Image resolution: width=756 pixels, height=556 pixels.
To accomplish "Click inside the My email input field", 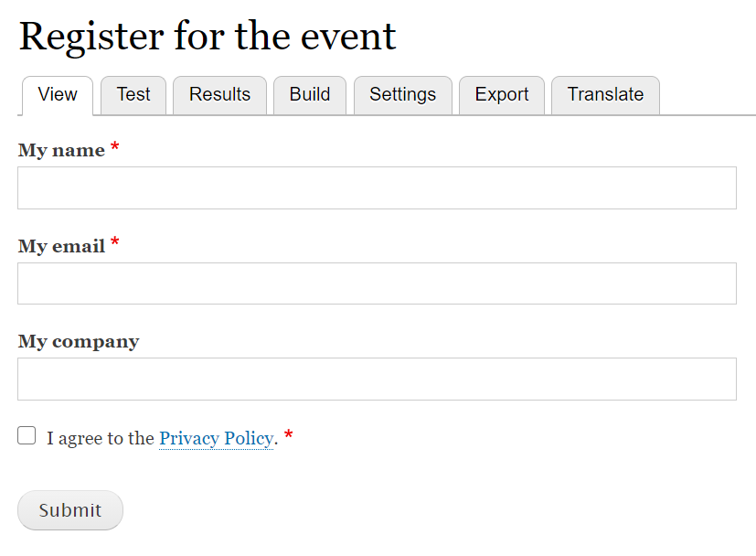I will tap(377, 283).
